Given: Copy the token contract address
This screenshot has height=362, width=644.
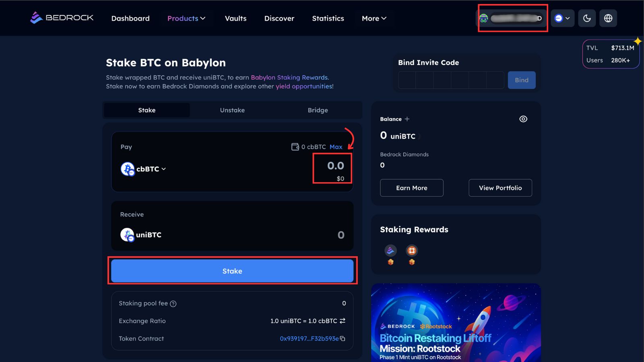Looking at the screenshot, I should 343,339.
